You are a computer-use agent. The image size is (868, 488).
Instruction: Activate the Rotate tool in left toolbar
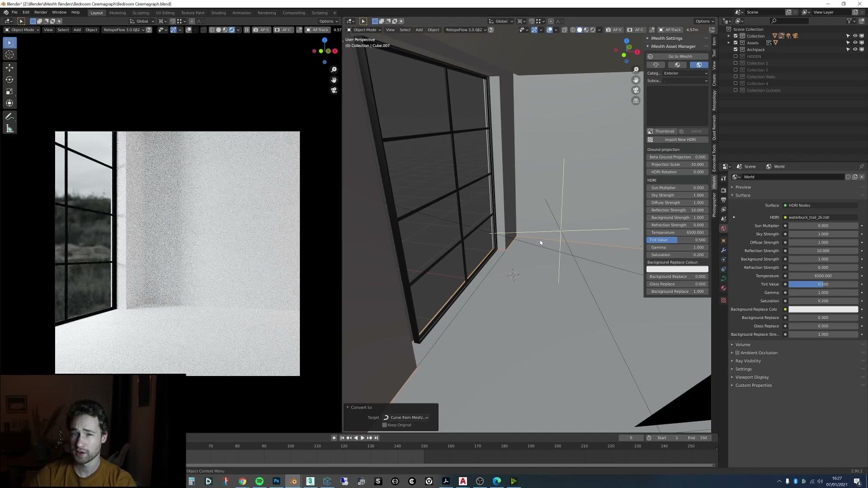click(x=9, y=80)
